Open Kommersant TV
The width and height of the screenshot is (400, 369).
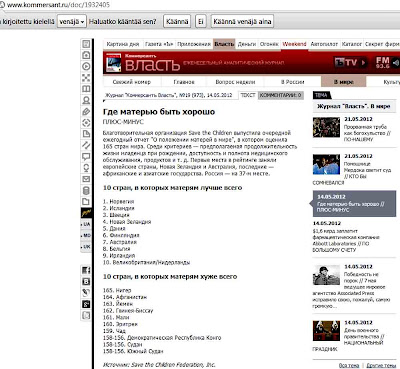pyautogui.click(x=350, y=62)
